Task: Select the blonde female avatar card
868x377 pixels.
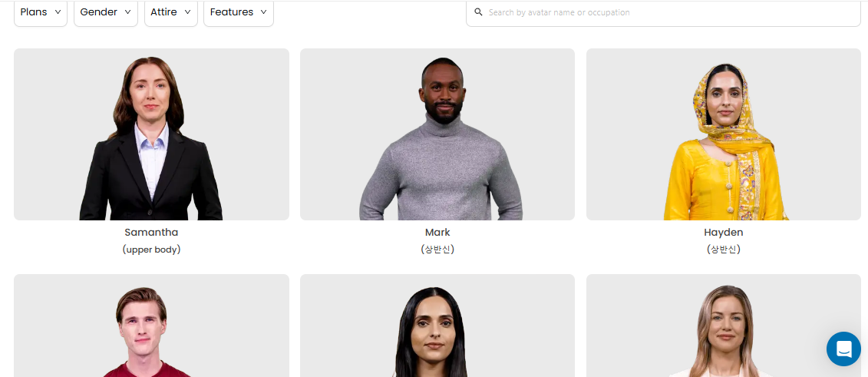Action: [724, 326]
